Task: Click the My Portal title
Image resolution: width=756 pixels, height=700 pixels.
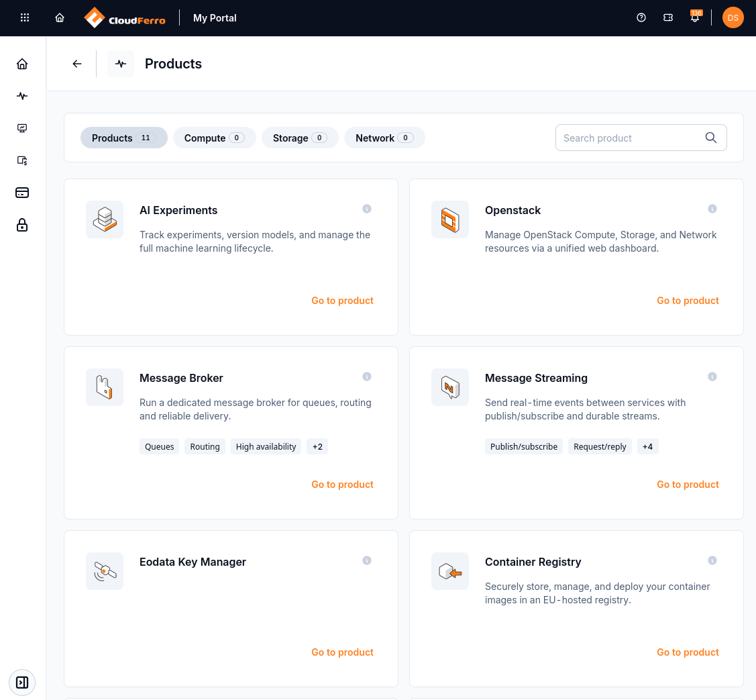Action: (x=215, y=18)
